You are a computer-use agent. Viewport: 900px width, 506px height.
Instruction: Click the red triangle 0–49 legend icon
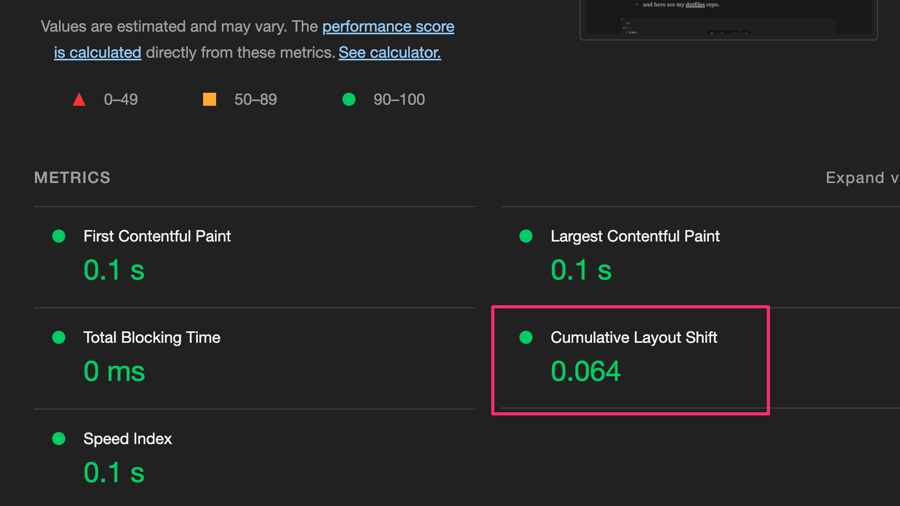[x=79, y=100]
